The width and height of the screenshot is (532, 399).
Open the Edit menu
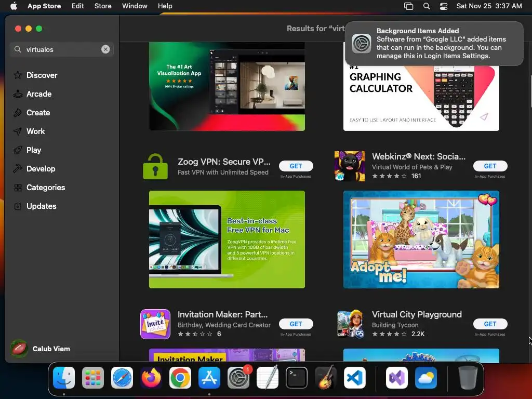[78, 6]
